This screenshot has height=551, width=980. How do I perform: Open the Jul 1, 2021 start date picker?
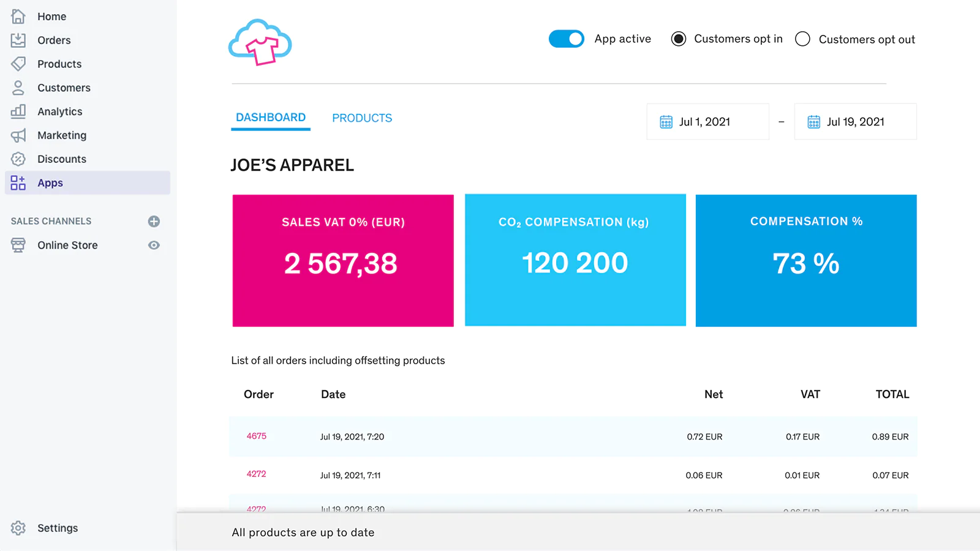(707, 122)
